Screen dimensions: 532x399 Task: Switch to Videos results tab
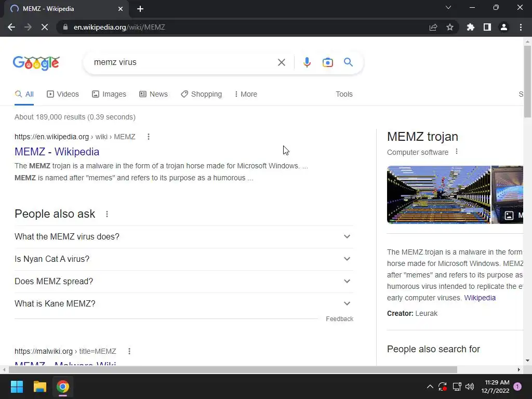coord(63,95)
